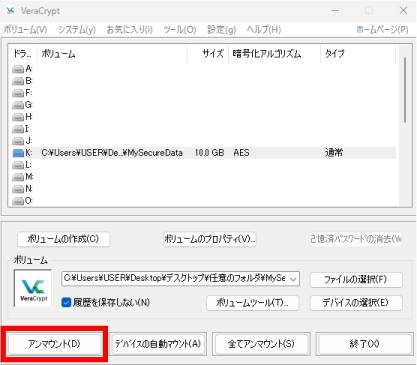This screenshot has width=417, height=365.
Task: Click the 通常 type cell
Action: (x=334, y=153)
